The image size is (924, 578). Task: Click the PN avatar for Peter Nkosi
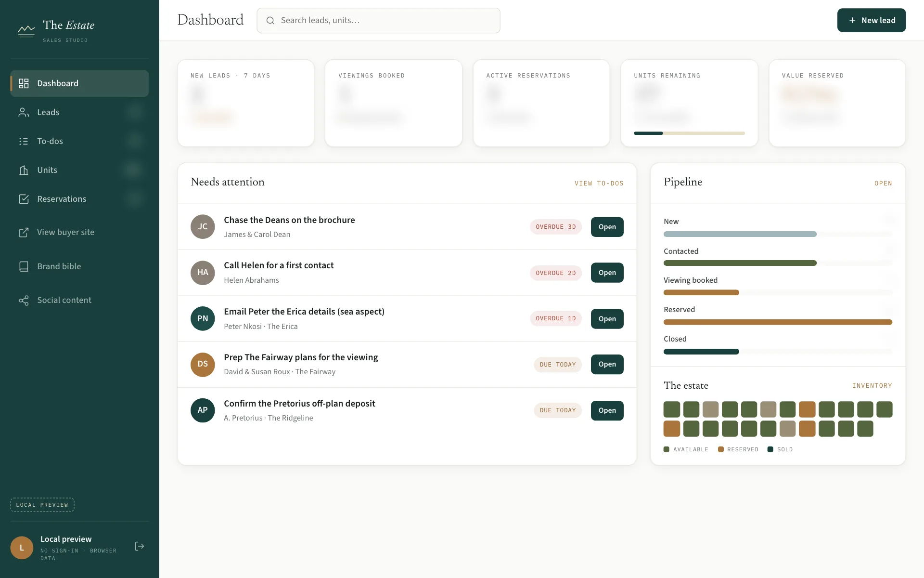coord(203,318)
